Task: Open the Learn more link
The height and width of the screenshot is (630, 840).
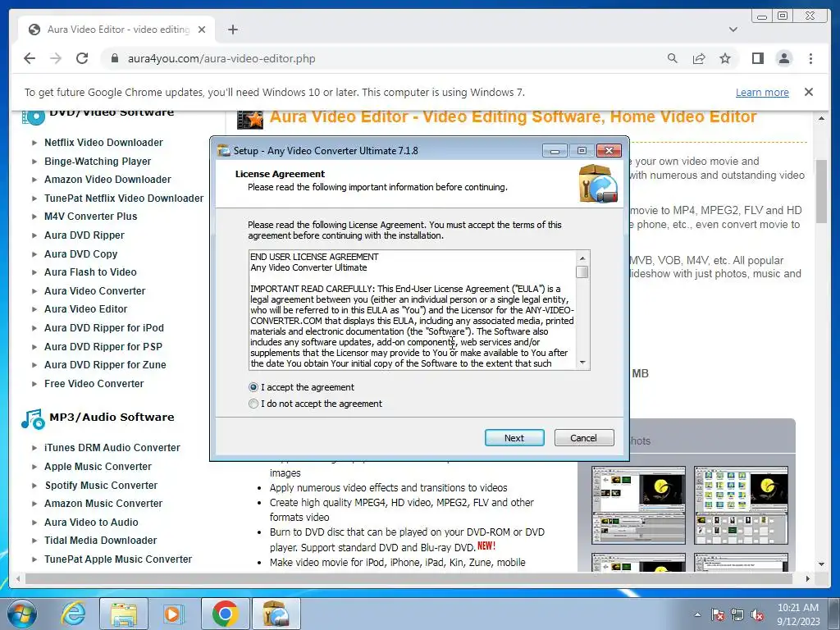Action: (x=762, y=92)
